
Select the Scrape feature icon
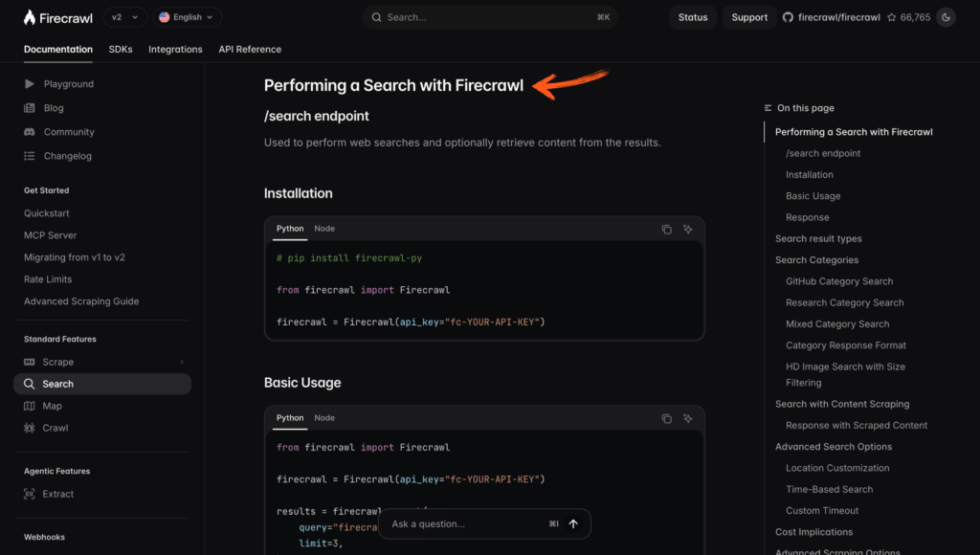(x=29, y=361)
